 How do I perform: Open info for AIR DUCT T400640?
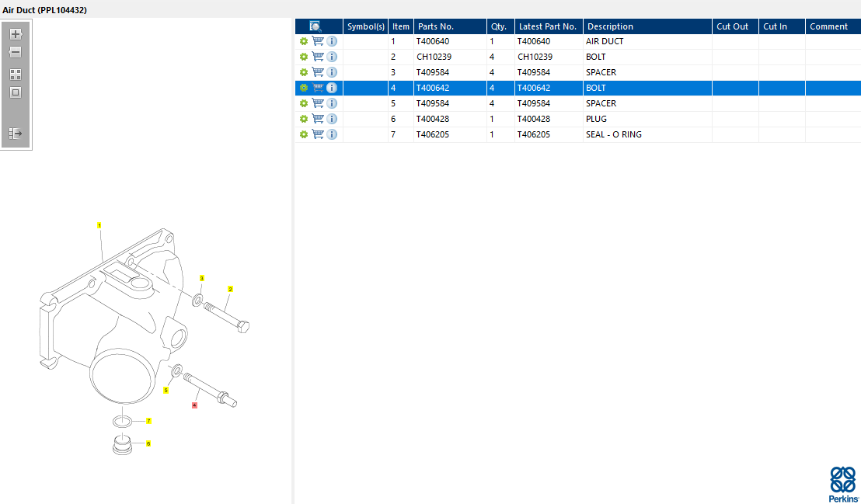pos(332,41)
